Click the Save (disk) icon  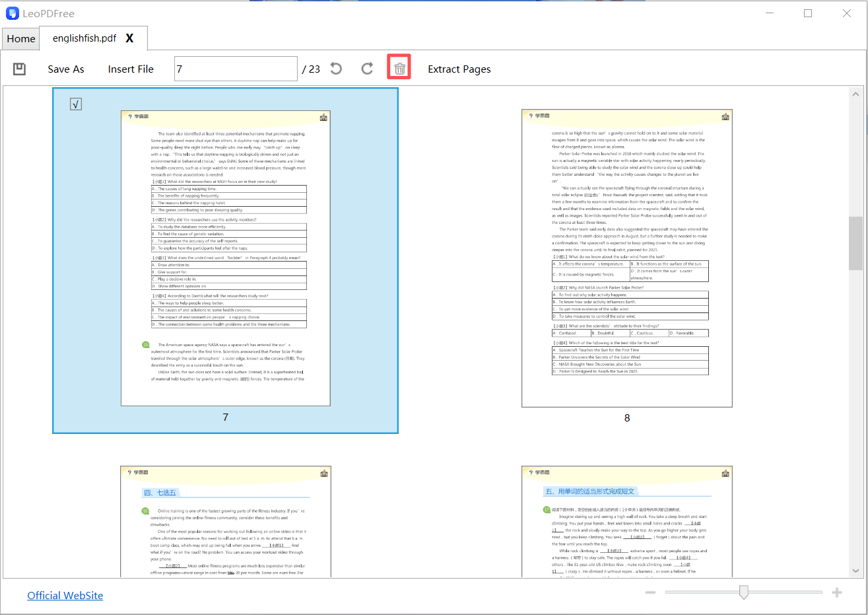tap(19, 68)
